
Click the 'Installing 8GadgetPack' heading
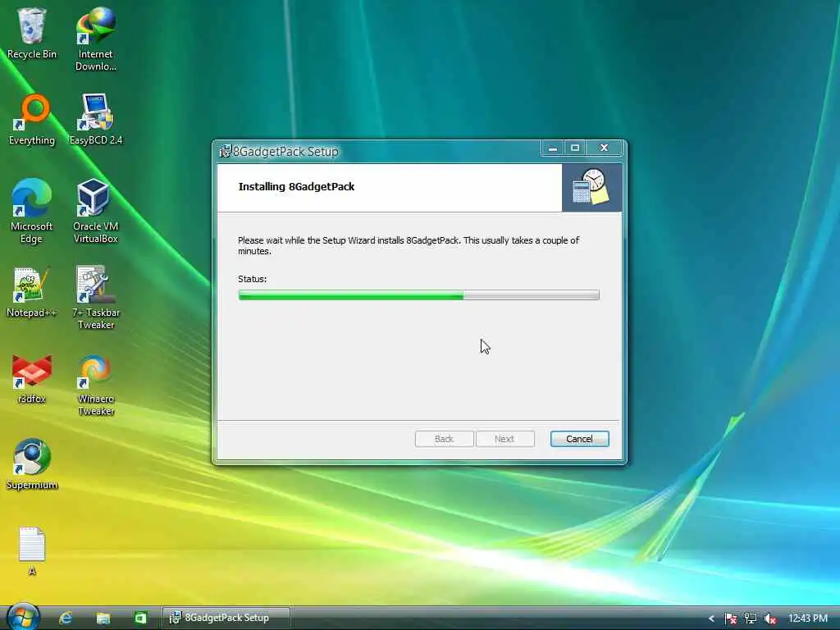click(x=296, y=186)
